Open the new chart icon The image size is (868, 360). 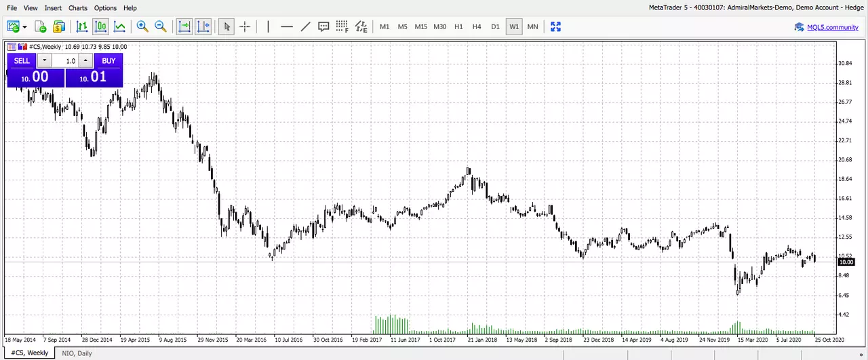coord(14,26)
